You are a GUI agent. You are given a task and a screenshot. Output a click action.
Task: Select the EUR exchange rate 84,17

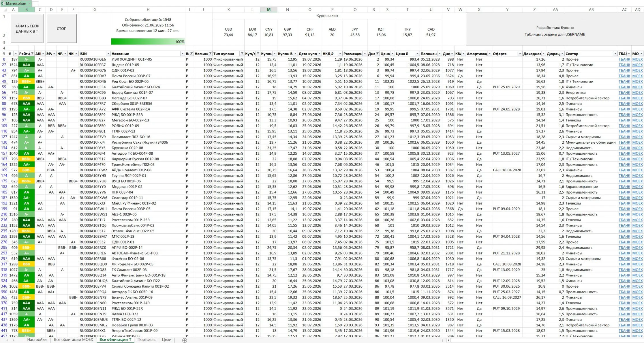[x=252, y=35]
